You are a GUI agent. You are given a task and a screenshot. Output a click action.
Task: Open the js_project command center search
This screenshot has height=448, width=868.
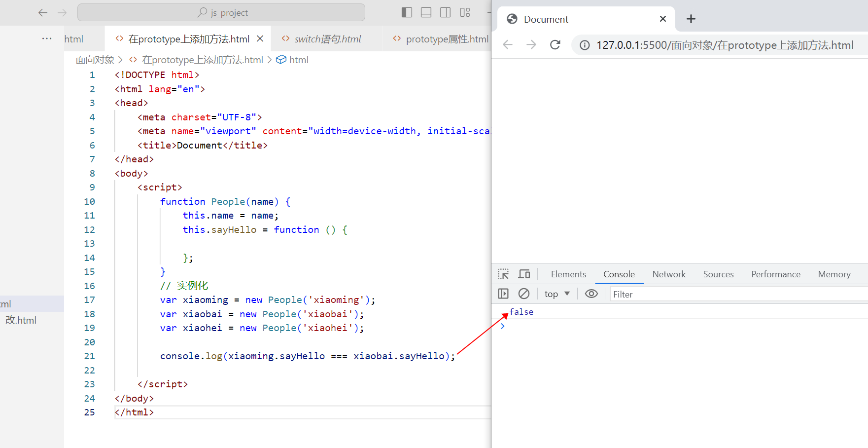pyautogui.click(x=221, y=12)
